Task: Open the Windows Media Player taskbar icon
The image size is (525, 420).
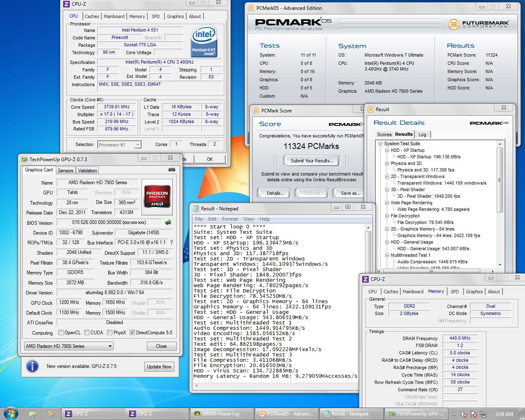Action: click(51, 414)
